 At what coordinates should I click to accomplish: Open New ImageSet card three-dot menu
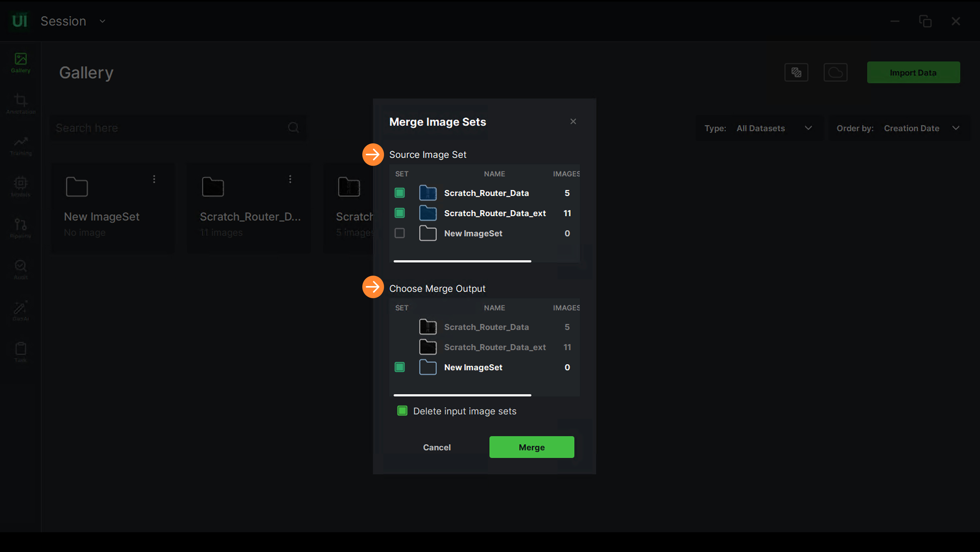click(154, 179)
